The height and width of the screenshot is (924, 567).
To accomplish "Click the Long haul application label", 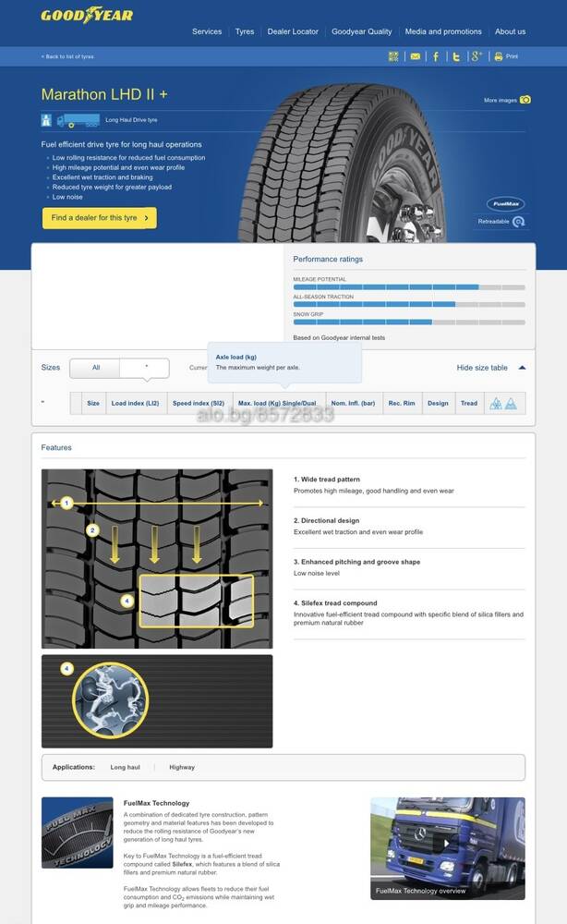I will click(125, 767).
